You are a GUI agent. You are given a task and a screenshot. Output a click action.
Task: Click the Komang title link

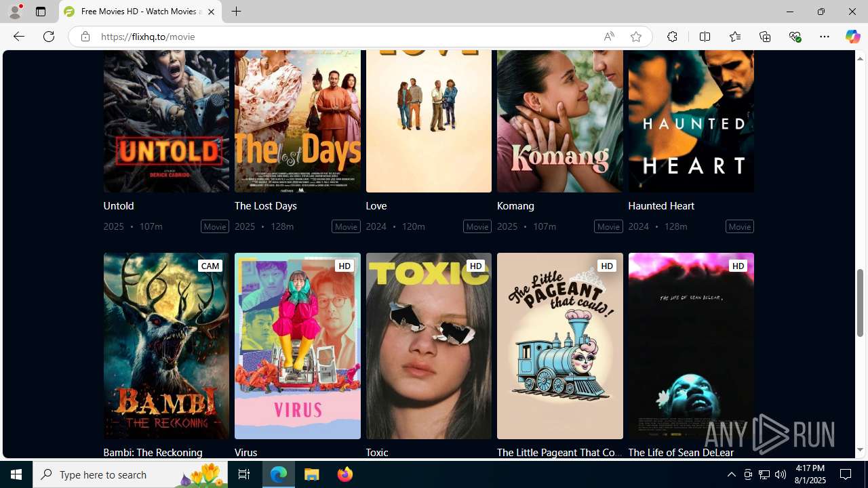click(x=515, y=205)
